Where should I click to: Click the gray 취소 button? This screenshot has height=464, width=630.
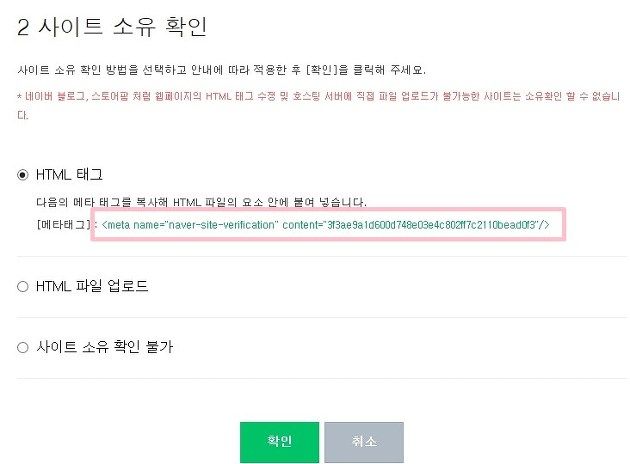point(364,442)
